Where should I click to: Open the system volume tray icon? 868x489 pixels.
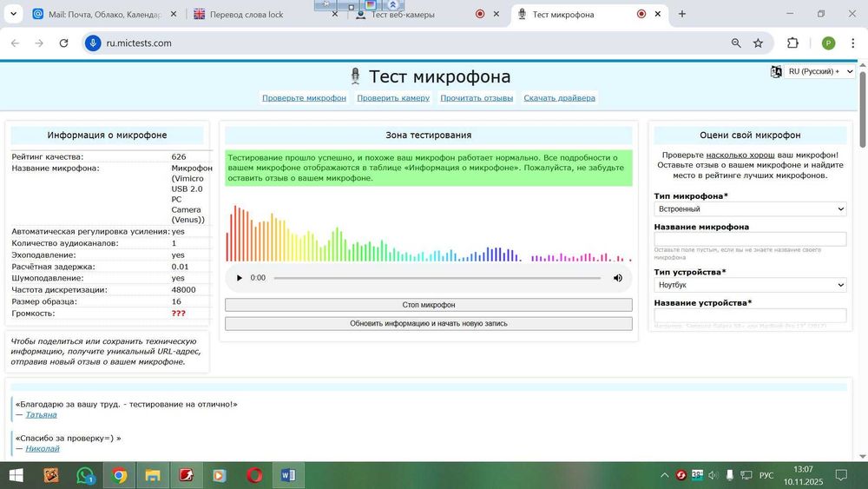click(713, 475)
